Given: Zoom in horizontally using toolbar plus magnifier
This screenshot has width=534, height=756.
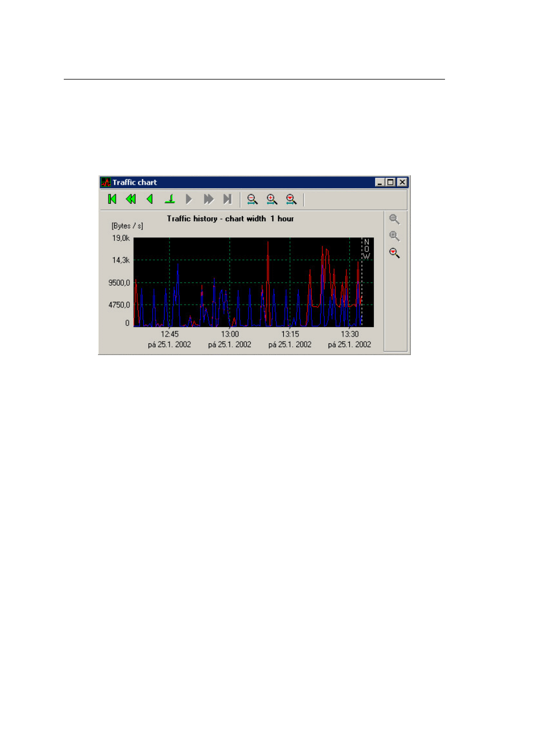Looking at the screenshot, I should [272, 199].
